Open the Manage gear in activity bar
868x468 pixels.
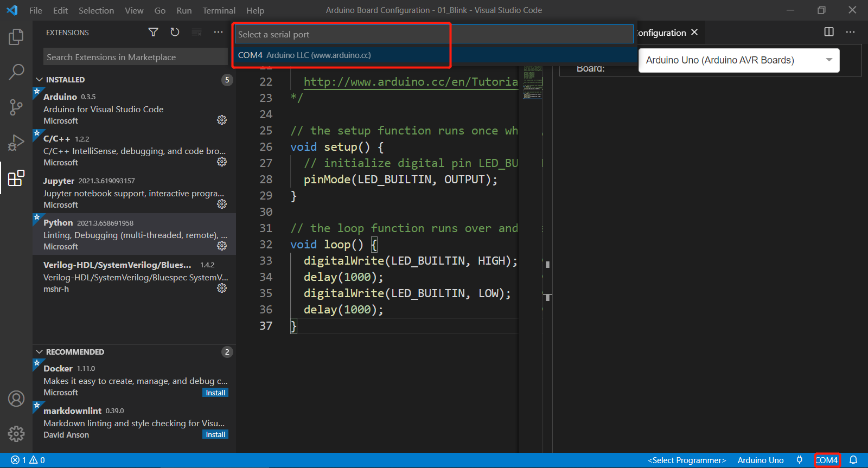click(x=16, y=434)
